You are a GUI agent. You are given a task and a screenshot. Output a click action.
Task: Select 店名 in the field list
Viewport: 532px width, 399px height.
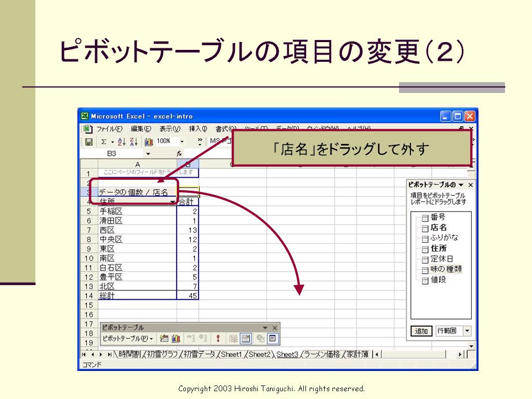click(438, 228)
